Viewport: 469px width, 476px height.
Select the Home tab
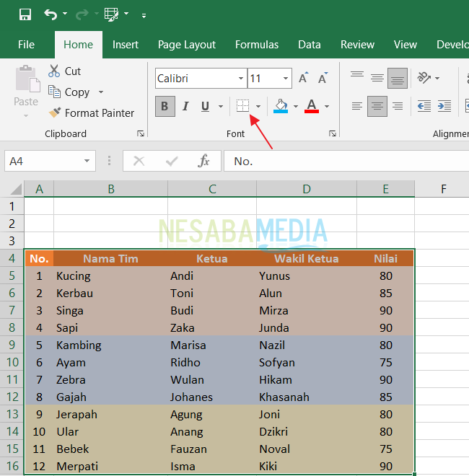(79, 45)
